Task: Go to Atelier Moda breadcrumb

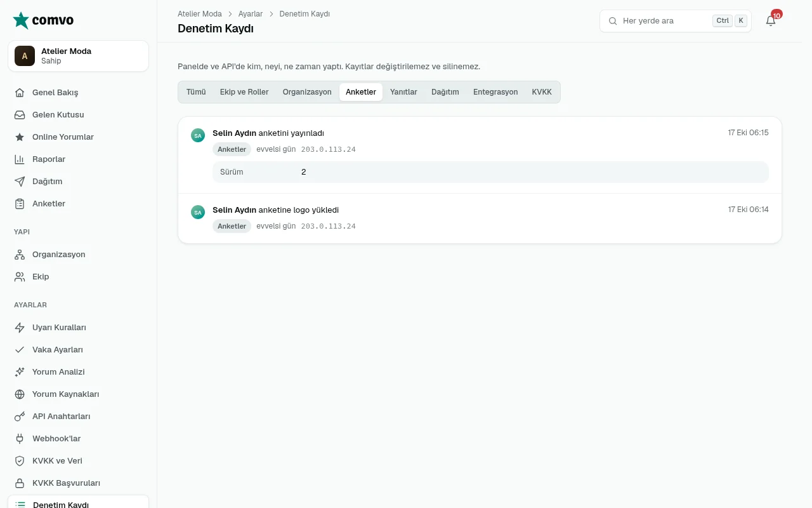Action: 200,14
